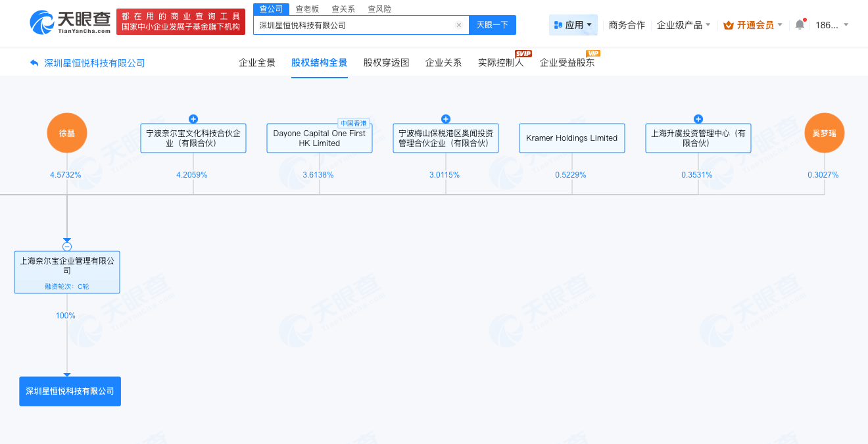Expand 宁波梅山保税港区奥闻投资 via the plus button
This screenshot has height=444, width=868.
pos(445,119)
